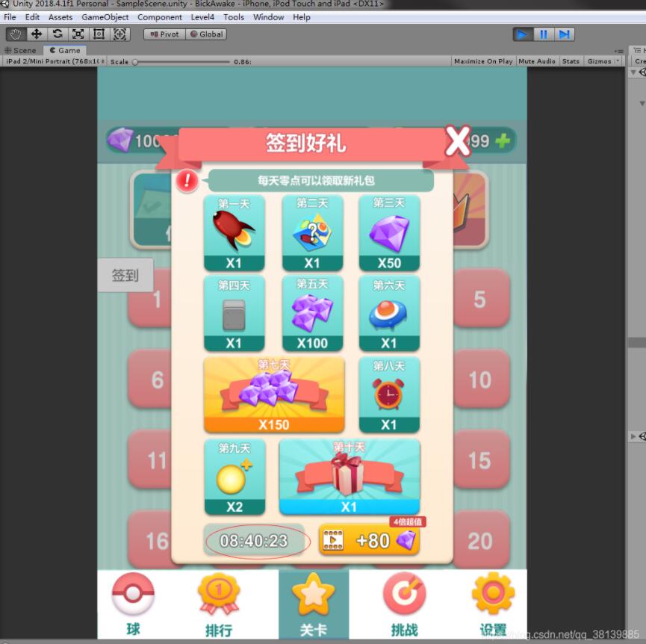Click the Play button
Image resolution: width=646 pixels, height=644 pixels.
523,34
